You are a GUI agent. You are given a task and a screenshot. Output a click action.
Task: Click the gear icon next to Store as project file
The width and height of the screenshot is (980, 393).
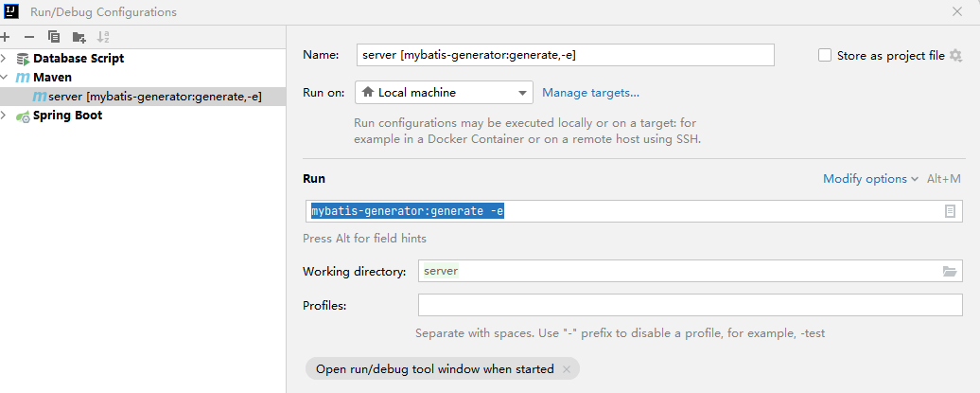tap(955, 56)
